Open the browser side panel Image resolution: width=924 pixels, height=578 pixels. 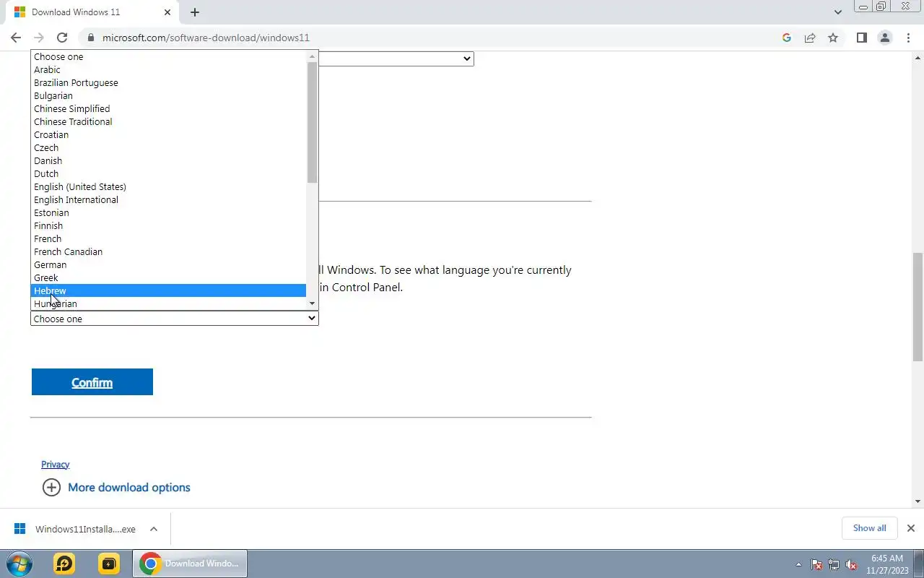(861, 38)
